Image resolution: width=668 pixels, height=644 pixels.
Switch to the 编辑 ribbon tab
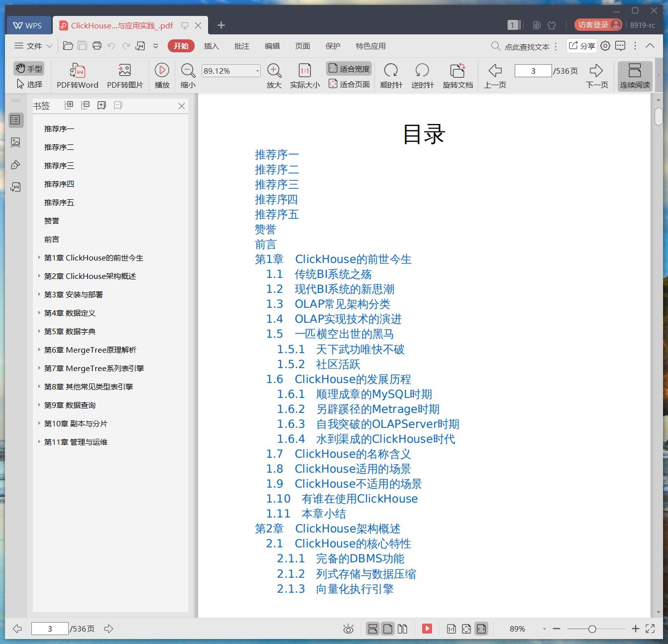[272, 46]
